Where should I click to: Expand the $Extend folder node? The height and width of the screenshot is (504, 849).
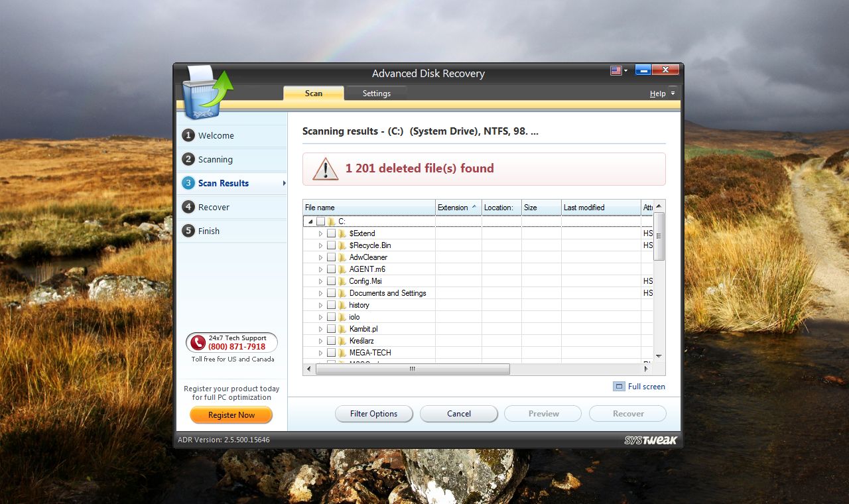[x=320, y=233]
